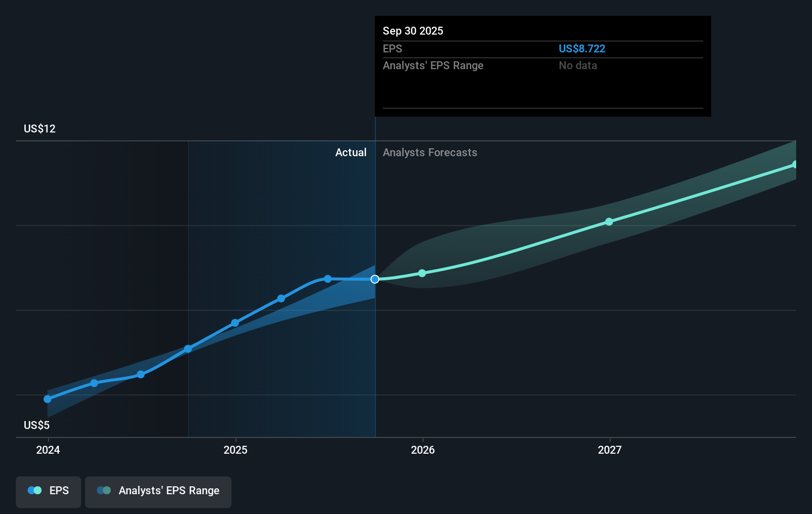Select the EPS data point above the 2025 tick
Screen dimensions: 812x514
[x=235, y=323]
